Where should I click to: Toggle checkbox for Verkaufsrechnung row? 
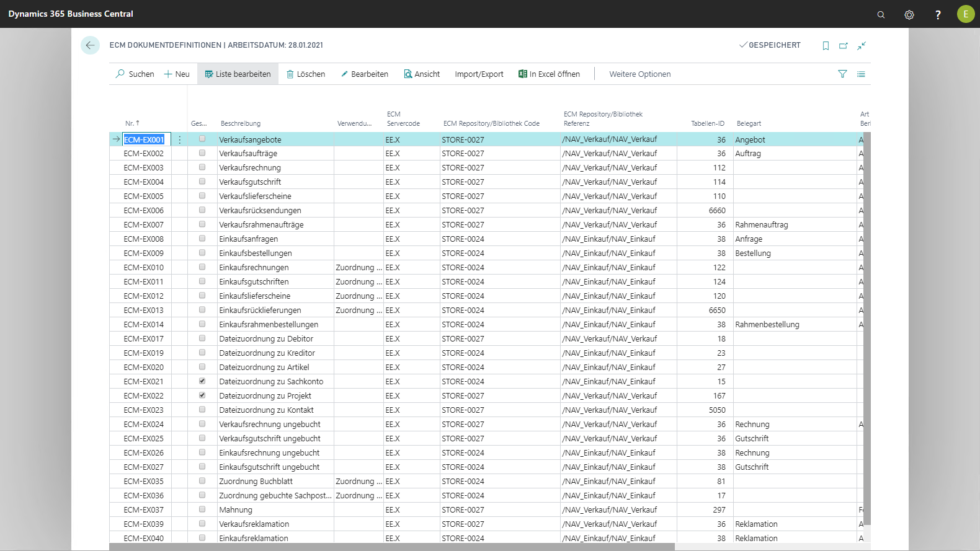(202, 167)
